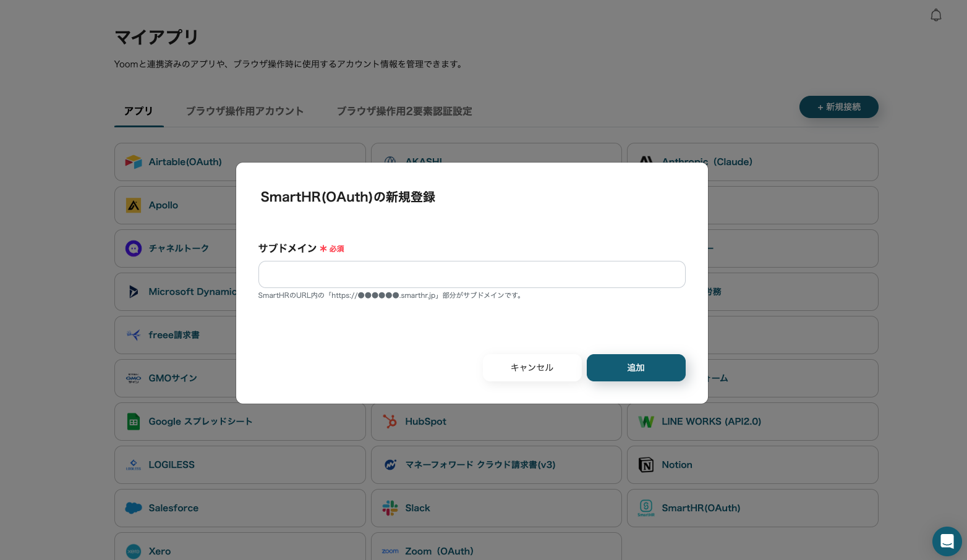Click the マネーフォワード クラウド請求書 icon
Viewport: 967px width, 560px height.
390,465
